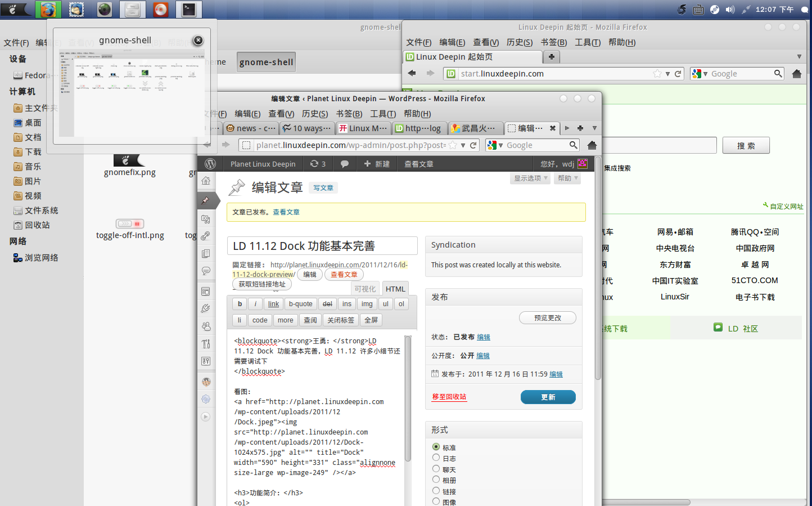
Task: Open 工具(T) menu in Linux Deepin Firefox window
Action: 588,42
